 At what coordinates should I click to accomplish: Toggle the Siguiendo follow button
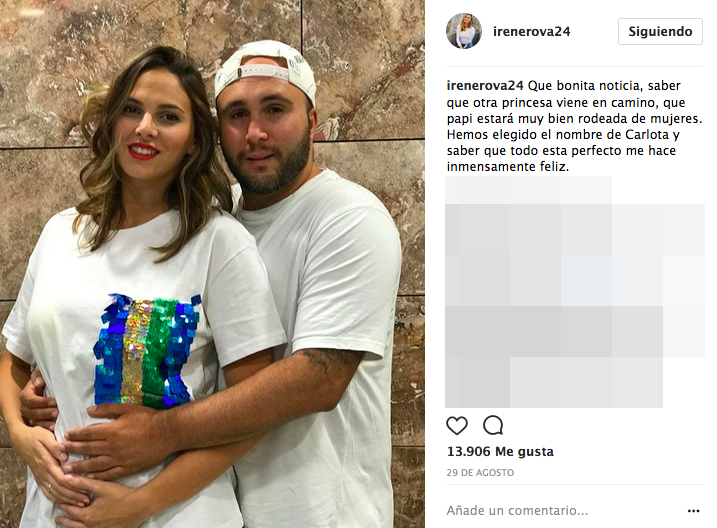660,32
